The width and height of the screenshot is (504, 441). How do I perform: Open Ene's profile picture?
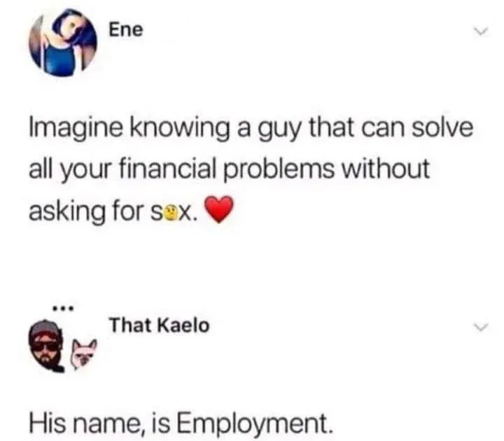pyautogui.click(x=63, y=44)
